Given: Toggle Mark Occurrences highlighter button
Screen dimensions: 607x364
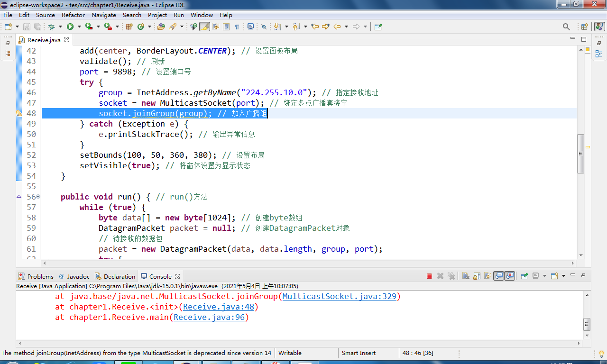Looking at the screenshot, I should coord(204,27).
